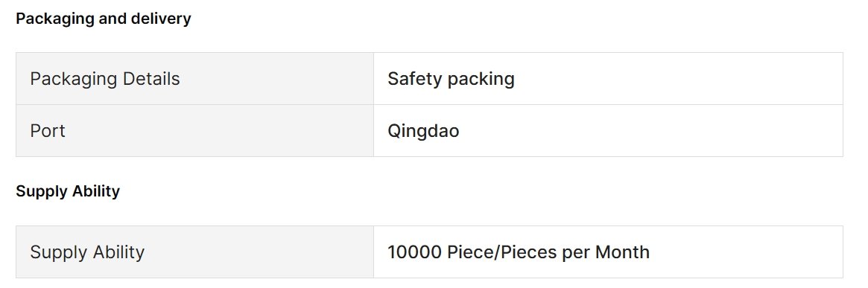The image size is (868, 288).
Task: Click the number 10000 in supply value
Action: (x=414, y=252)
